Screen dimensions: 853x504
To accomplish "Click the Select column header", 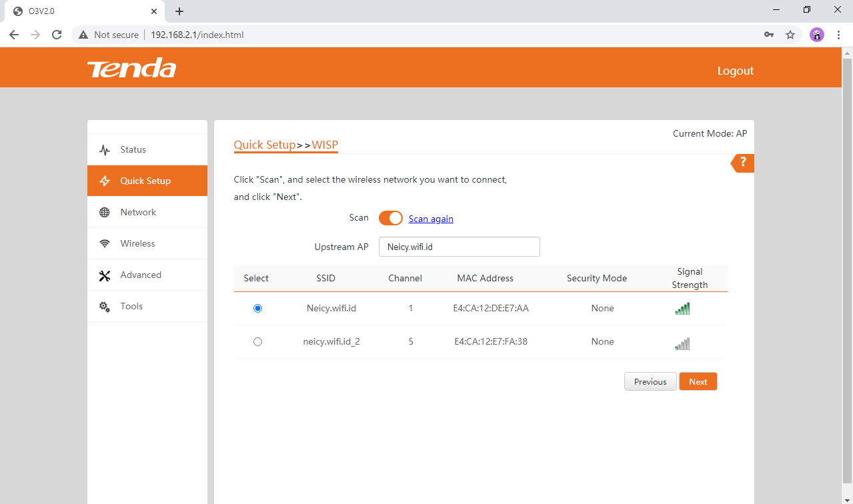I will (x=256, y=278).
